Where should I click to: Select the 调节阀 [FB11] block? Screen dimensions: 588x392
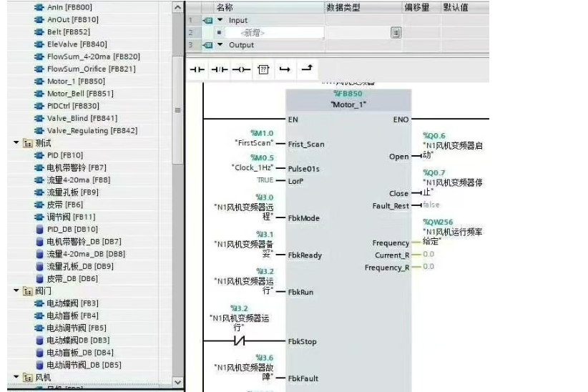point(71,217)
